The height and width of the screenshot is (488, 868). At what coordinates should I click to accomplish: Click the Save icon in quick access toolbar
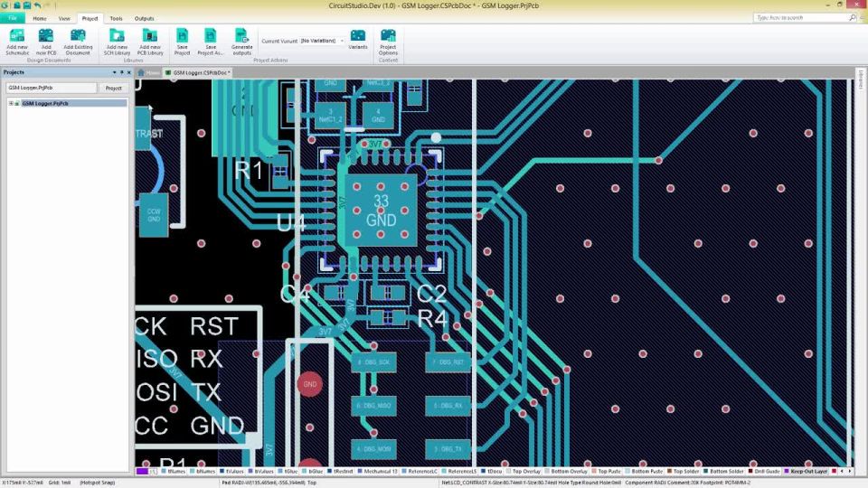point(26,5)
